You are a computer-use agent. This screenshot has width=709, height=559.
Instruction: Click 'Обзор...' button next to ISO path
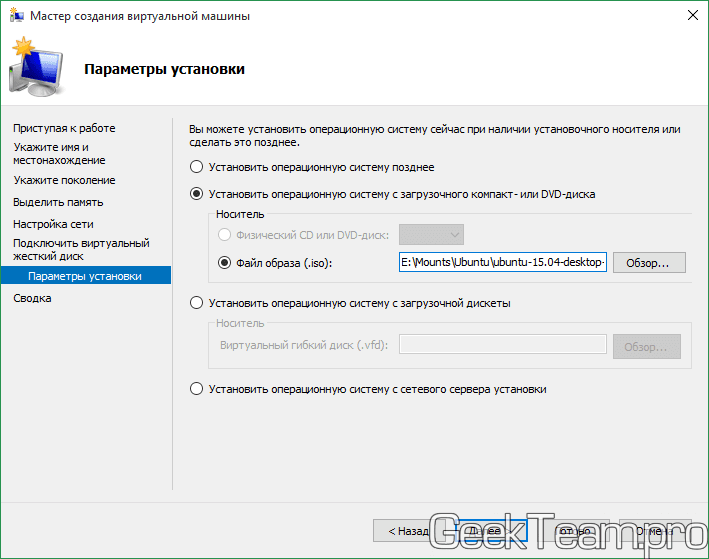648,263
